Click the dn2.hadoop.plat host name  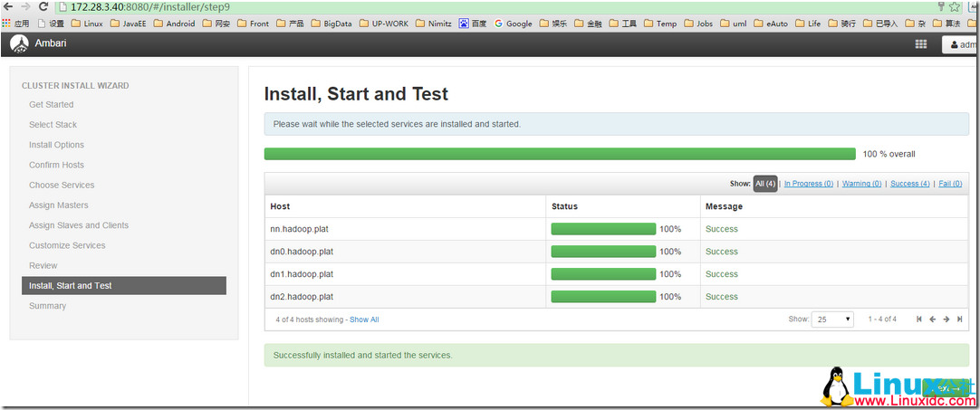pyautogui.click(x=302, y=296)
